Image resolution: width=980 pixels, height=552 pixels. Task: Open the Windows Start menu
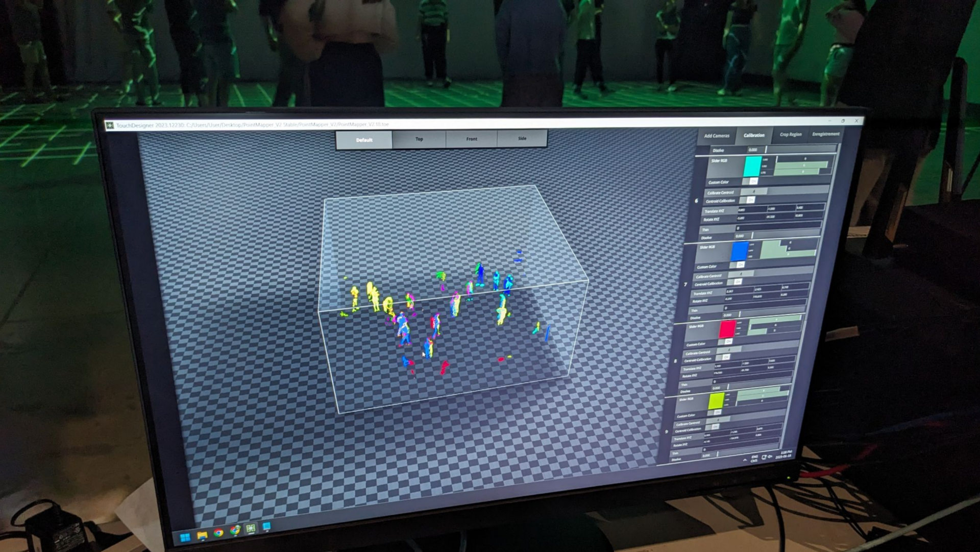tap(185, 537)
